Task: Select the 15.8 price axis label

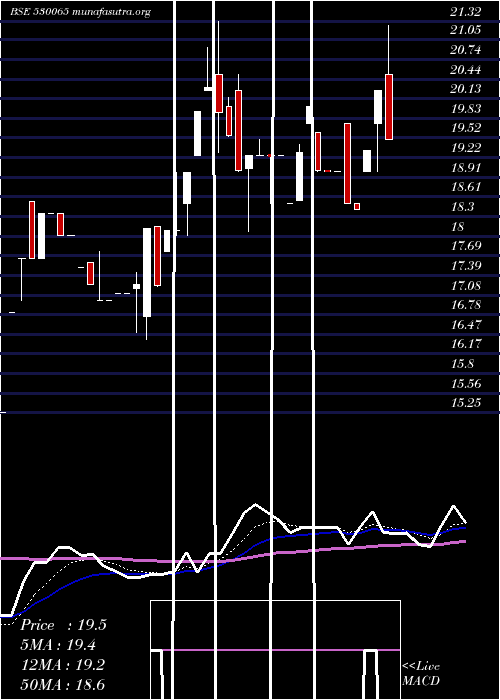Action: point(462,364)
